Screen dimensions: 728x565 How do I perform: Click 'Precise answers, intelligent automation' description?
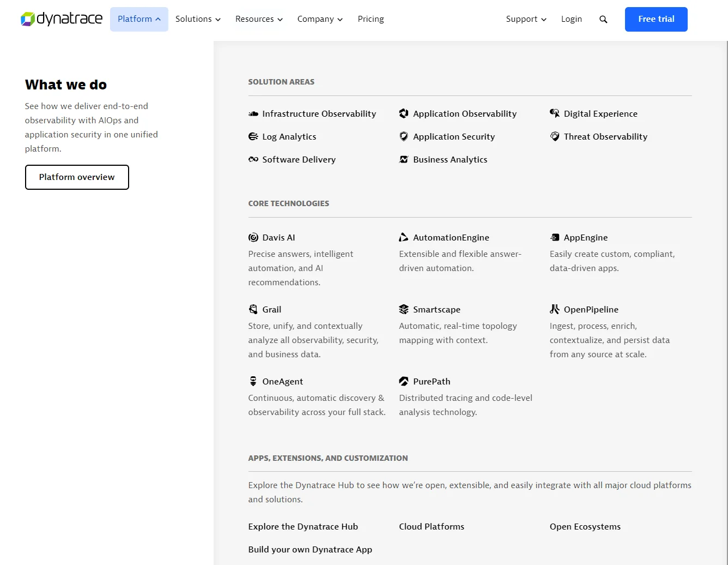tap(301, 268)
